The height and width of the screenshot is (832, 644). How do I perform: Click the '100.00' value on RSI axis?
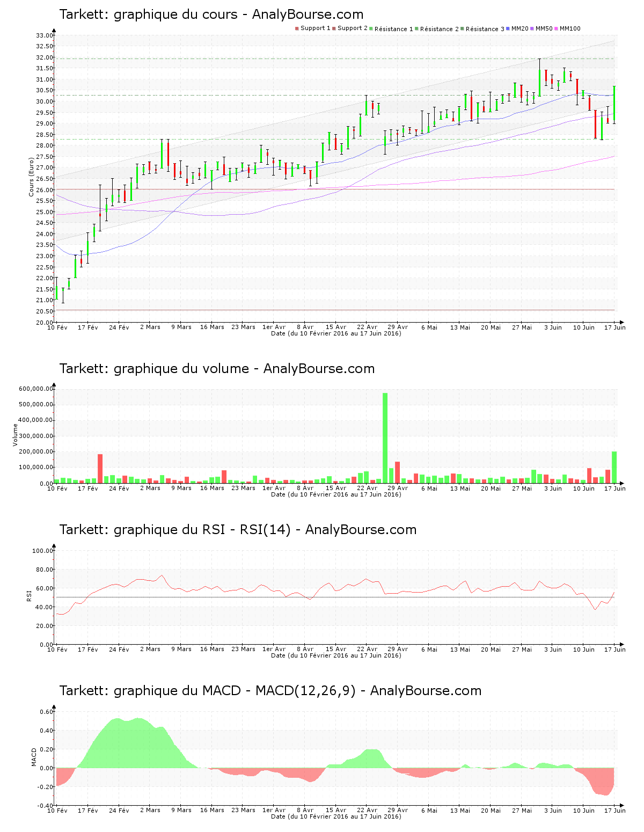pyautogui.click(x=43, y=551)
